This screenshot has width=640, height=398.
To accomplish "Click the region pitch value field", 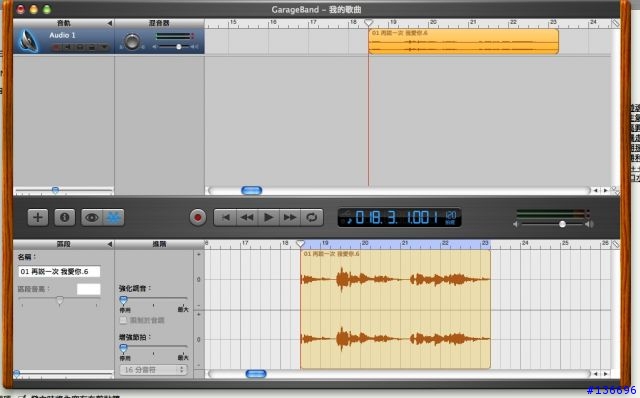I will coord(89,289).
